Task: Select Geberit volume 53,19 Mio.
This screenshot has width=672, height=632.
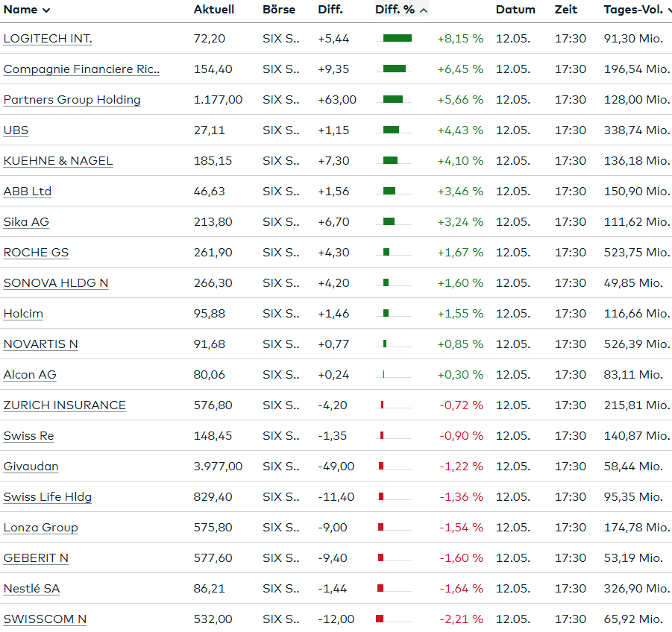Action: pyautogui.click(x=633, y=558)
